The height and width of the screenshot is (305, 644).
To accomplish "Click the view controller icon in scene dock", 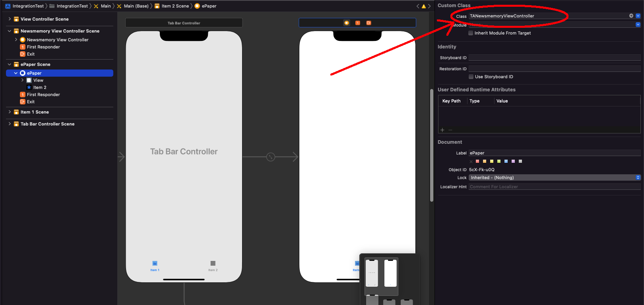I will pos(347,23).
